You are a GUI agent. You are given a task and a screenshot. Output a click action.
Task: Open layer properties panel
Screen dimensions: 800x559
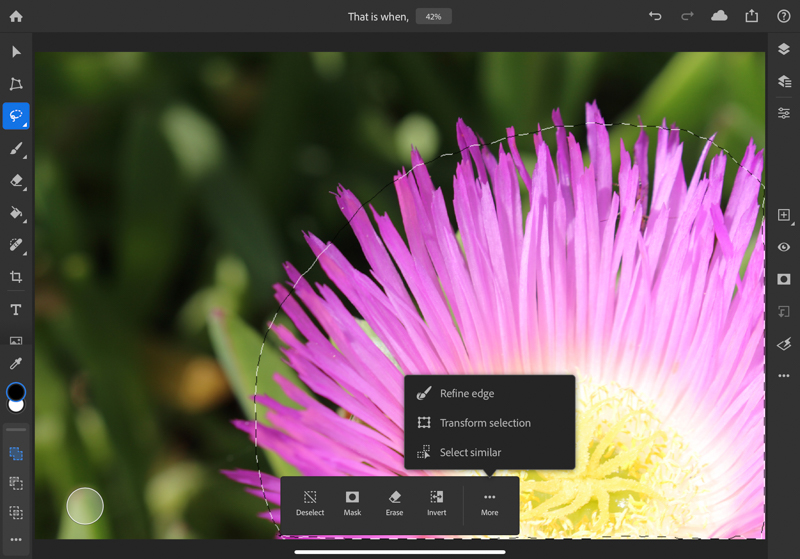(x=784, y=113)
